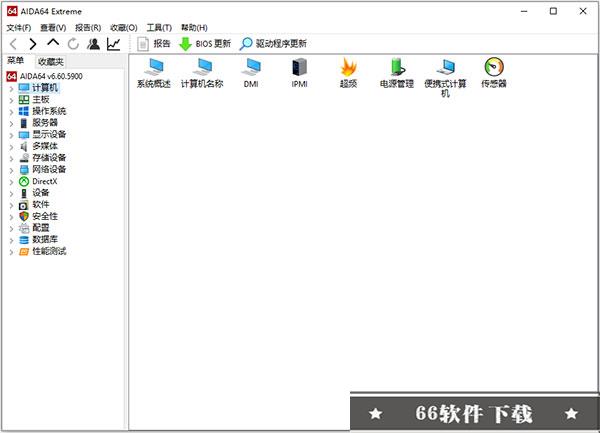
Task: Click the 软件 tree label
Action: [41, 204]
